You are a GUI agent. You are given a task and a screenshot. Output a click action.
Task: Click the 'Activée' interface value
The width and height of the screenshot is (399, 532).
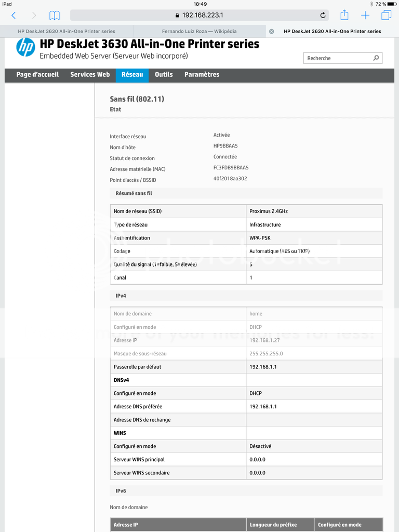point(221,135)
